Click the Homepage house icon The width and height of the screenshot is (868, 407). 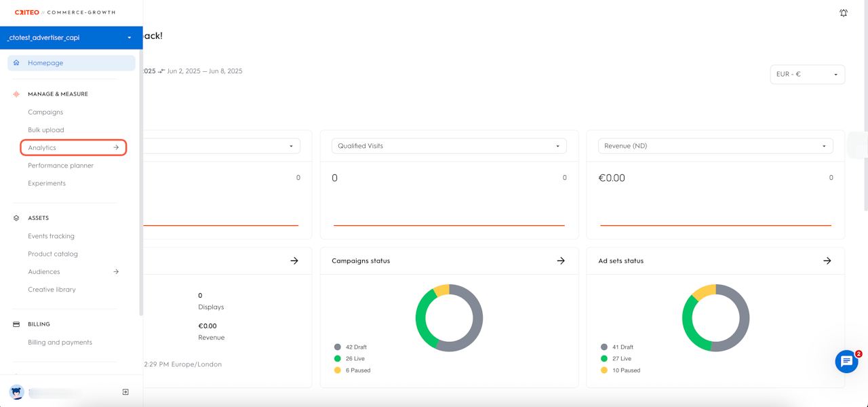[16, 63]
